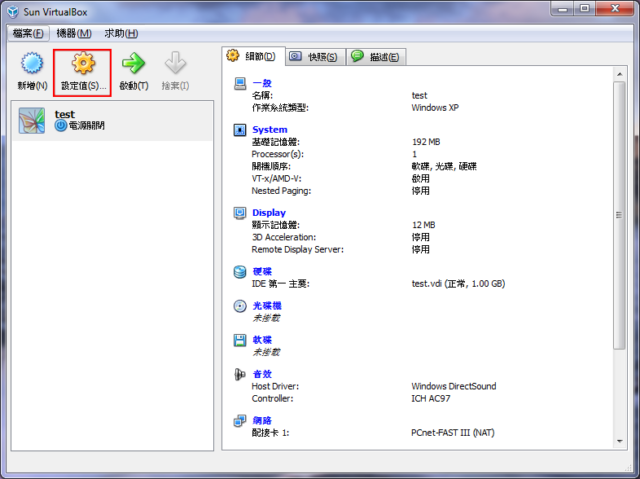Click the 'Remote Display Server:' label
This screenshot has width=640, height=479.
click(x=298, y=250)
